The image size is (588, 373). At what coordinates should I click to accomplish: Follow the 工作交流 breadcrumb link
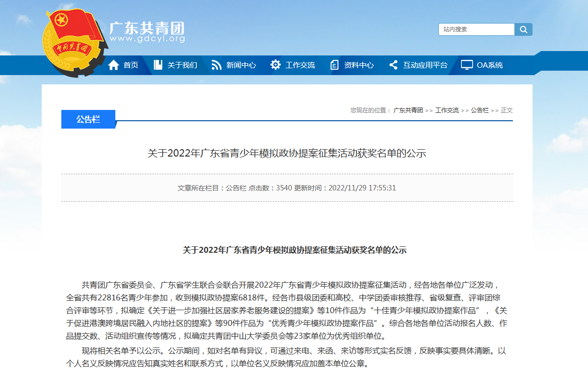447,110
